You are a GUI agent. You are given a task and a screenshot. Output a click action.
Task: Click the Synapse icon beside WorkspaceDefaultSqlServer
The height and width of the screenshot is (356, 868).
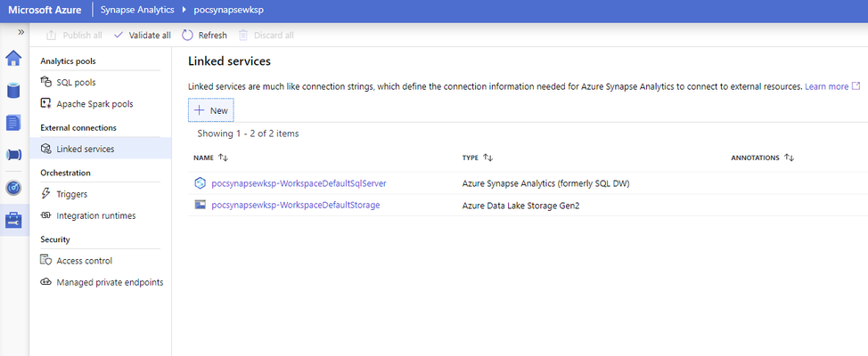click(200, 183)
